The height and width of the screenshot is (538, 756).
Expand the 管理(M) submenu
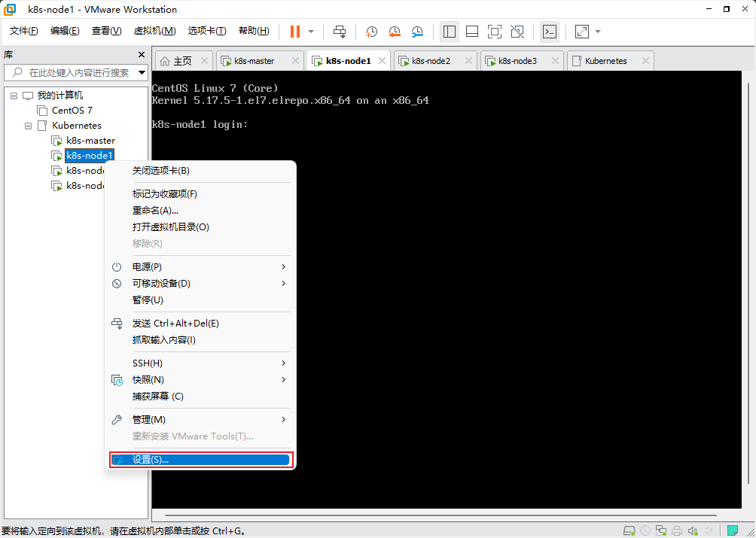(x=200, y=420)
